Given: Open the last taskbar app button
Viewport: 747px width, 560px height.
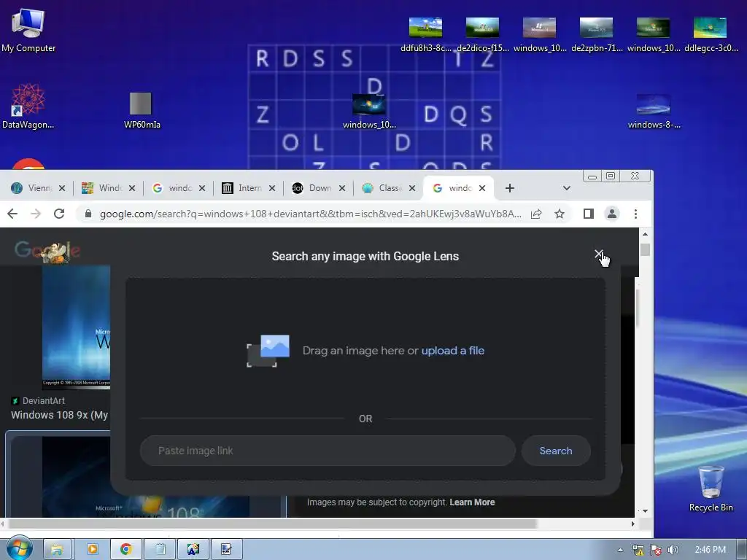Looking at the screenshot, I should [227, 550].
